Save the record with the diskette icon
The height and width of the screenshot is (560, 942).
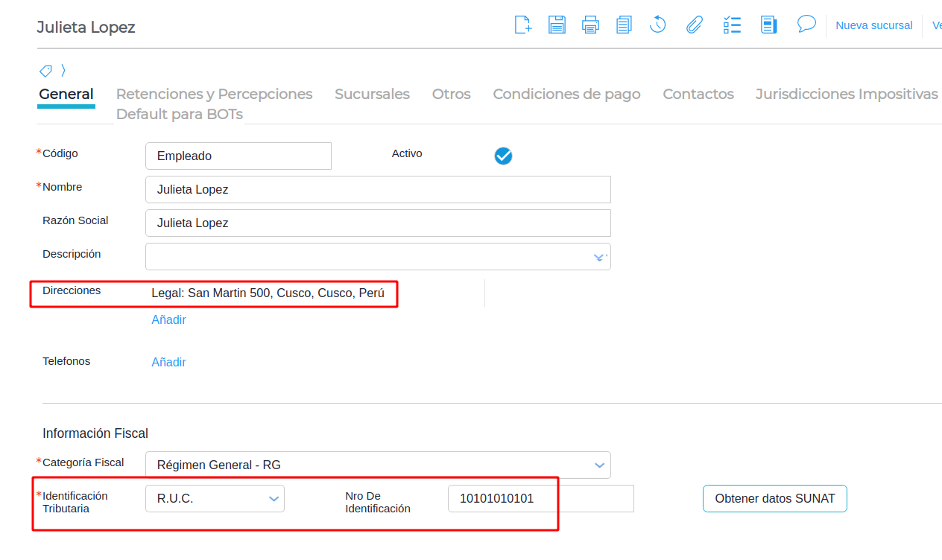pos(557,25)
